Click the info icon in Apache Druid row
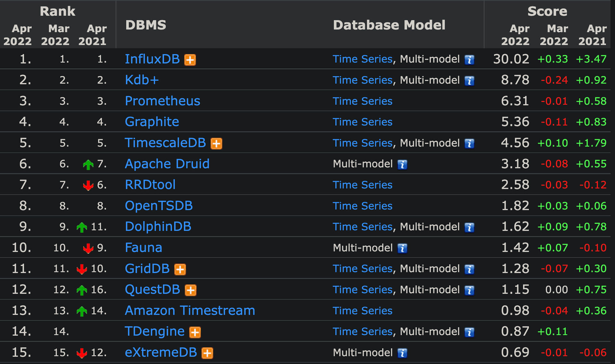The width and height of the screenshot is (615, 364). 402,165
